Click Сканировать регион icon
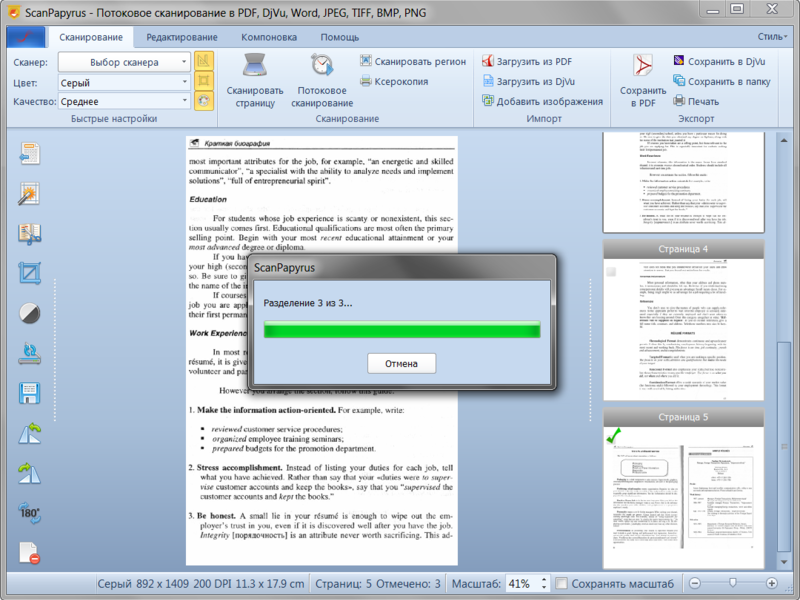800x600 pixels. tap(365, 61)
